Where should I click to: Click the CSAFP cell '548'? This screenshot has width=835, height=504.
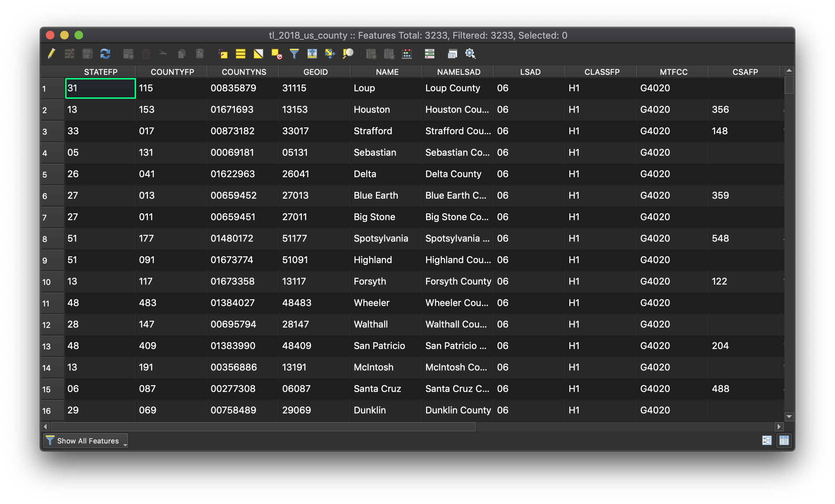745,238
